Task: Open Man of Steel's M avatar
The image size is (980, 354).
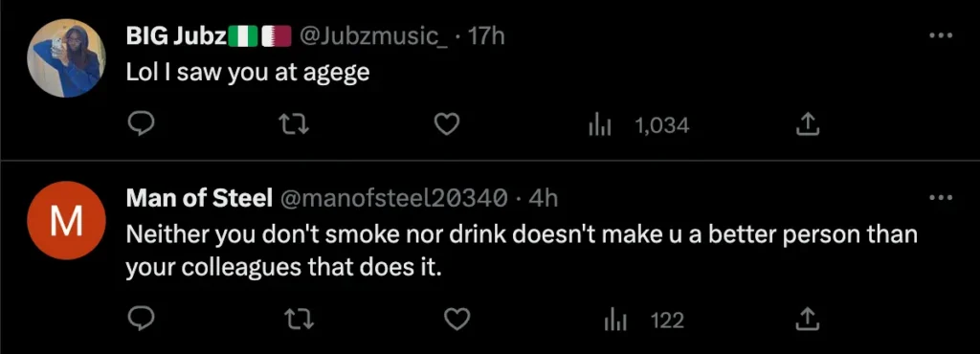Action: (x=66, y=220)
